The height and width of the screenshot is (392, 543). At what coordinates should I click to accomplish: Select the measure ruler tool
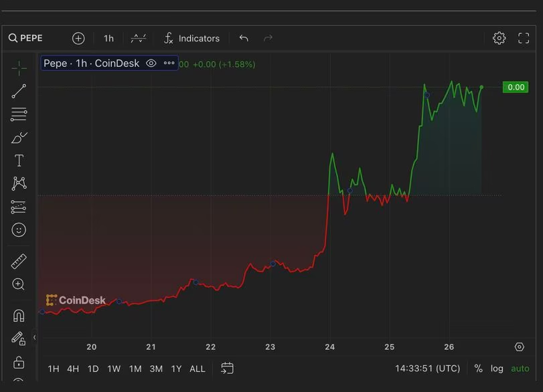coord(18,261)
